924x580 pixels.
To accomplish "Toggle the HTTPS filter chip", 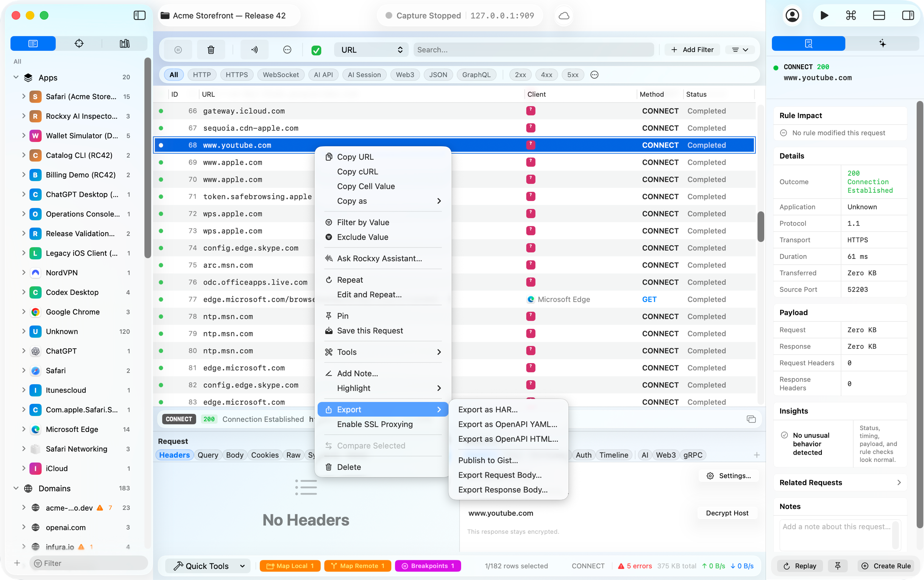I will 236,75.
